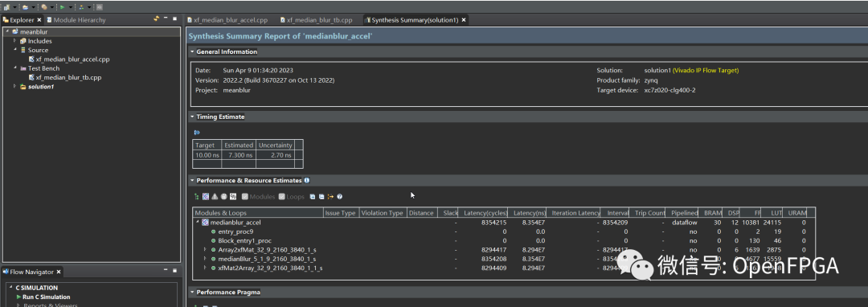Click the Latency(cycles) column header

click(483, 213)
